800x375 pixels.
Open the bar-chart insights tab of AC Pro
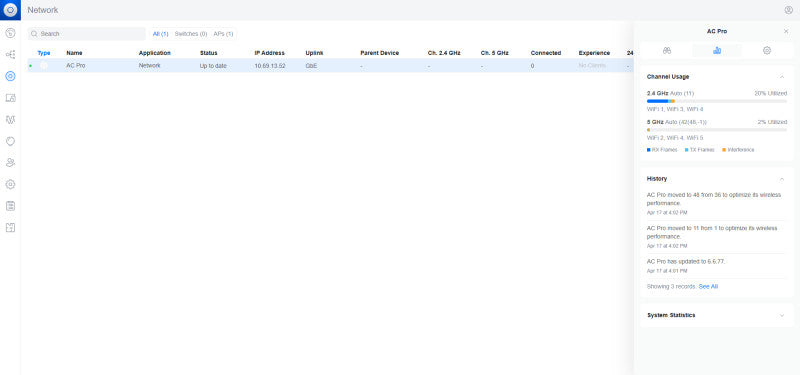point(717,51)
